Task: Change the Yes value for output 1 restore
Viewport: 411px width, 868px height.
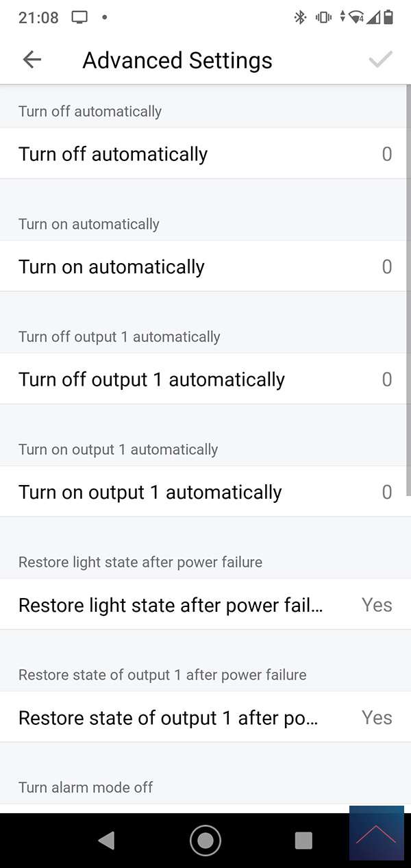Action: [377, 718]
